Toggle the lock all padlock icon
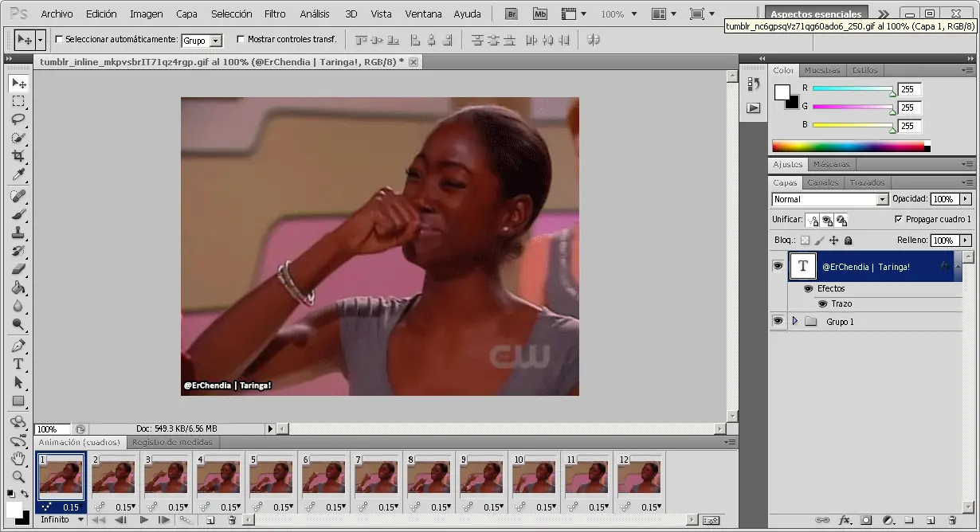980x532 pixels. pyautogui.click(x=848, y=240)
